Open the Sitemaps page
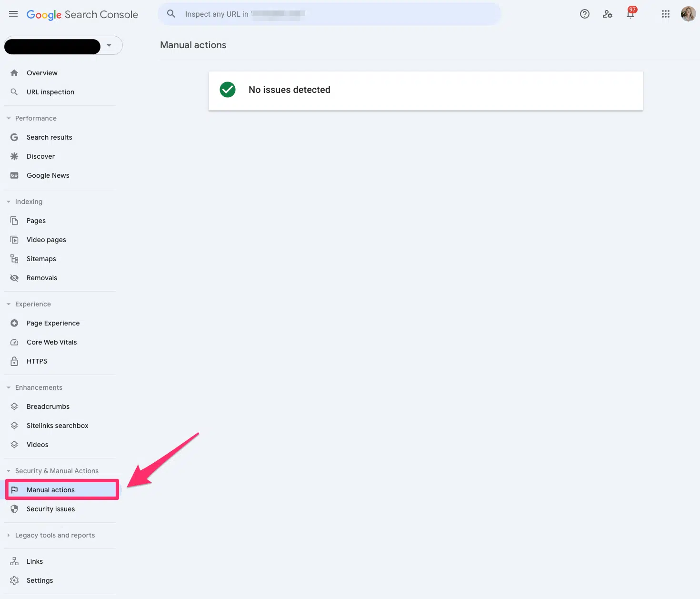The height and width of the screenshot is (599, 700). coord(41,259)
